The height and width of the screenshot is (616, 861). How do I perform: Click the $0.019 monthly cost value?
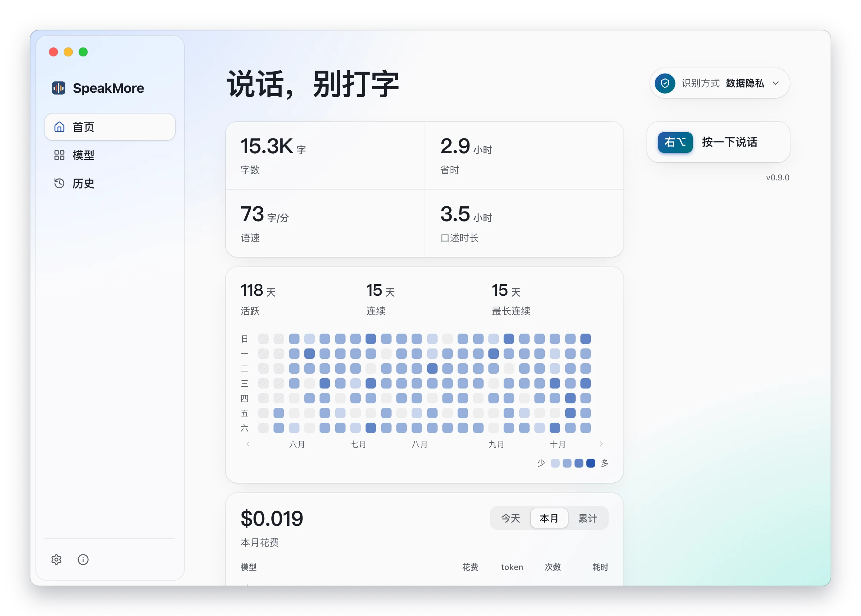click(272, 518)
